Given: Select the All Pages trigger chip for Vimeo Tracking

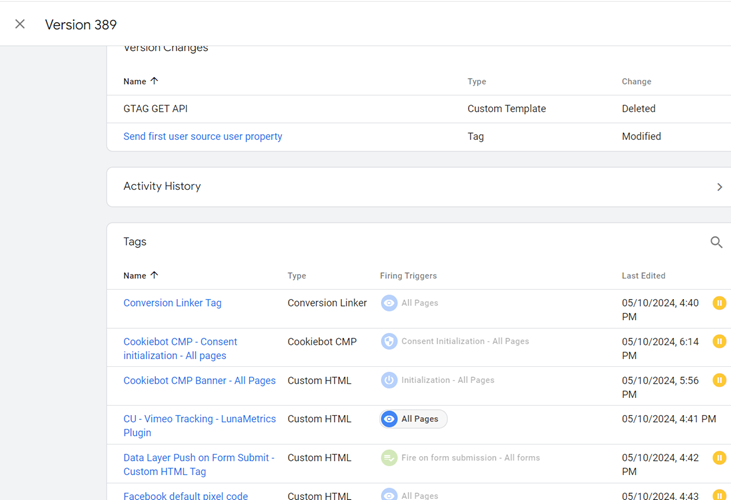Looking at the screenshot, I should click(x=413, y=419).
